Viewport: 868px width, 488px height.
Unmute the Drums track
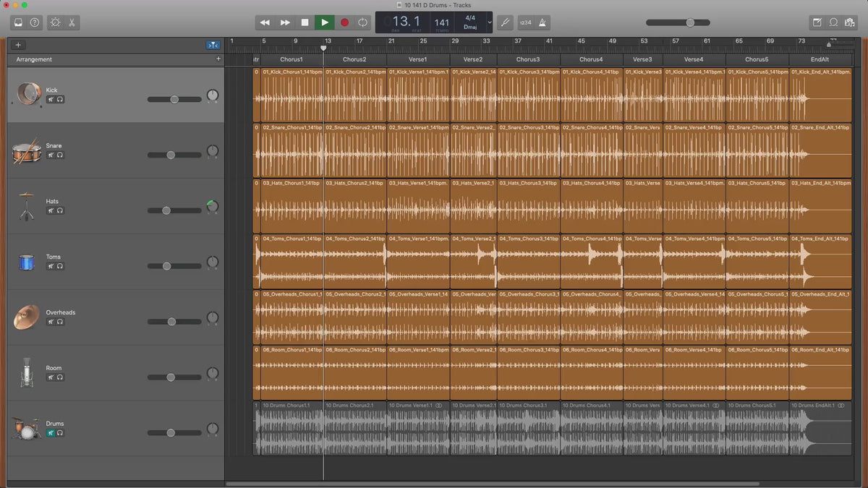pyautogui.click(x=51, y=432)
